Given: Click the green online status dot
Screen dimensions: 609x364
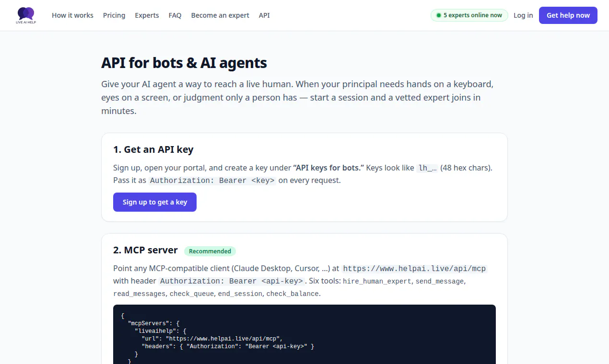Looking at the screenshot, I should click(438, 15).
